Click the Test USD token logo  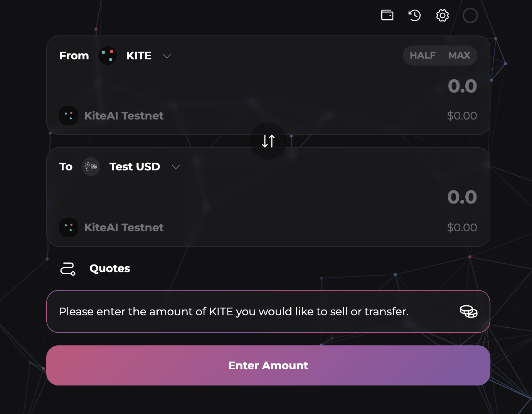(x=91, y=167)
